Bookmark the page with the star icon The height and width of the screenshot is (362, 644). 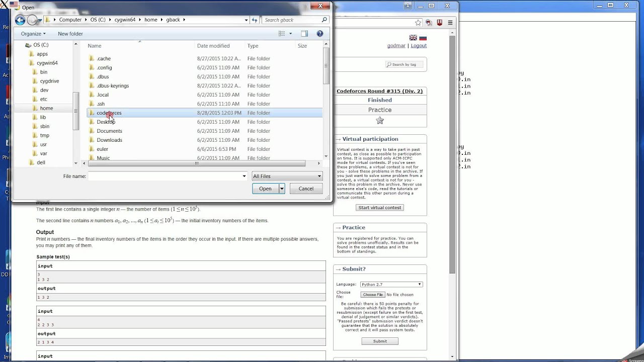pyautogui.click(x=418, y=23)
